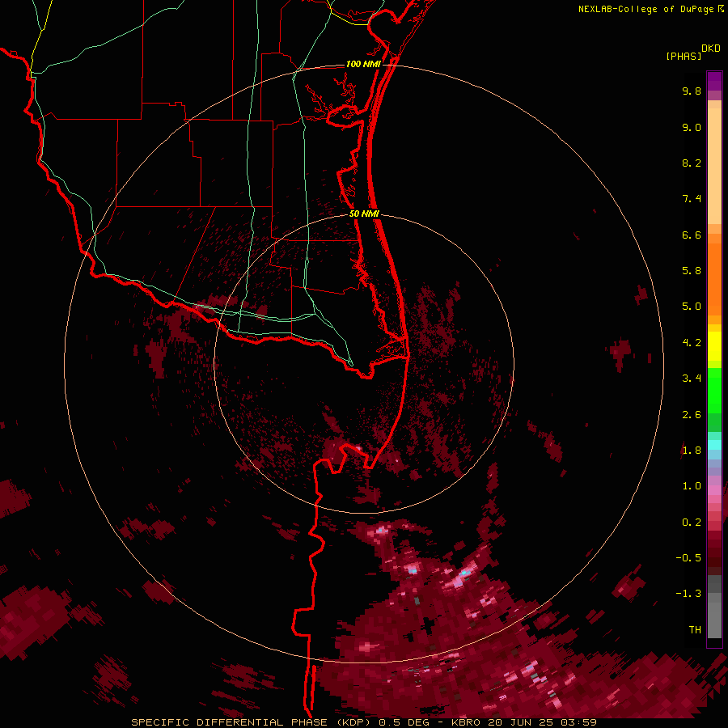Click the 100 NMI range ring label
728x728 pixels.
click(363, 64)
